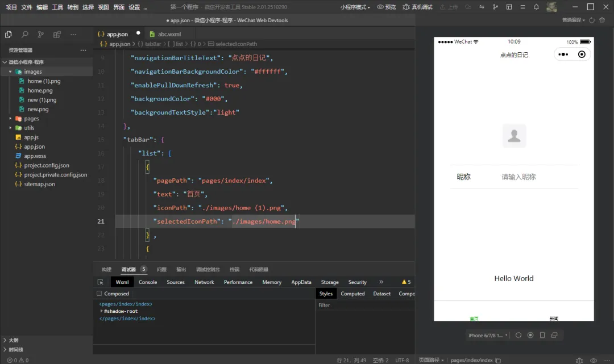This screenshot has width=614, height=364.
Task: Click the simulator phone frame icon
Action: 542,336
